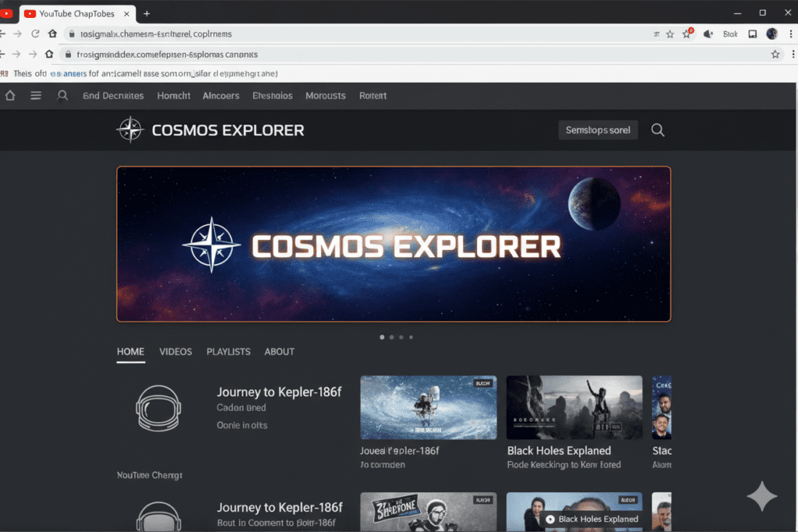Click the speaker icon in the browser toolbar
798x532 pixels.
pos(708,33)
